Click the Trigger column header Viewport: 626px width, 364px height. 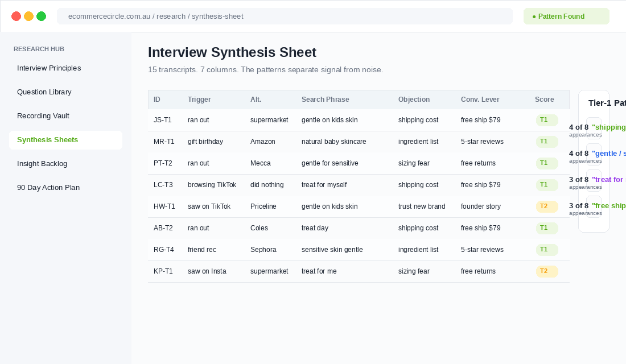coord(199,100)
